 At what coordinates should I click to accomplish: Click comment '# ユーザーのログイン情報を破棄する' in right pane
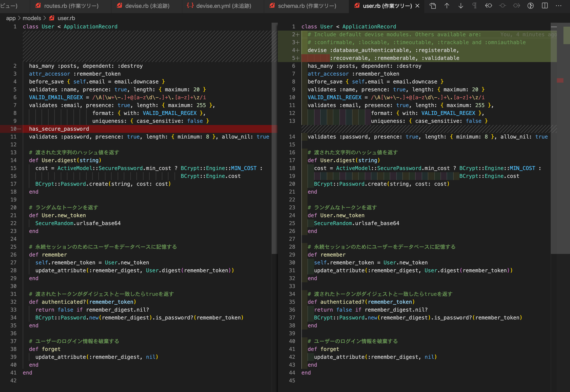(353, 341)
